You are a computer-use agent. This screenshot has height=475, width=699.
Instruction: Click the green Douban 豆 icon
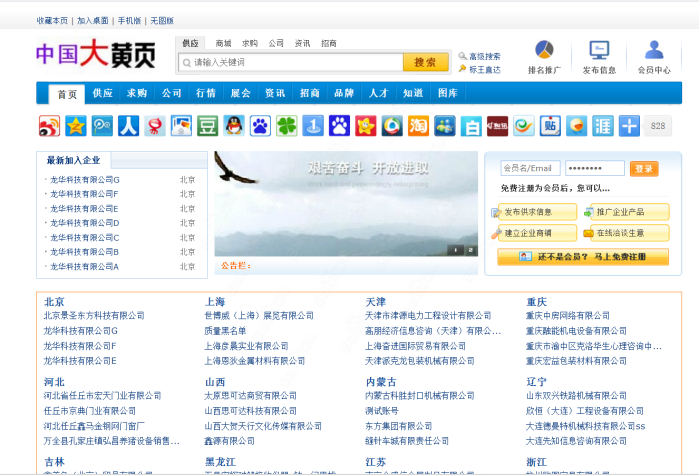coord(207,126)
